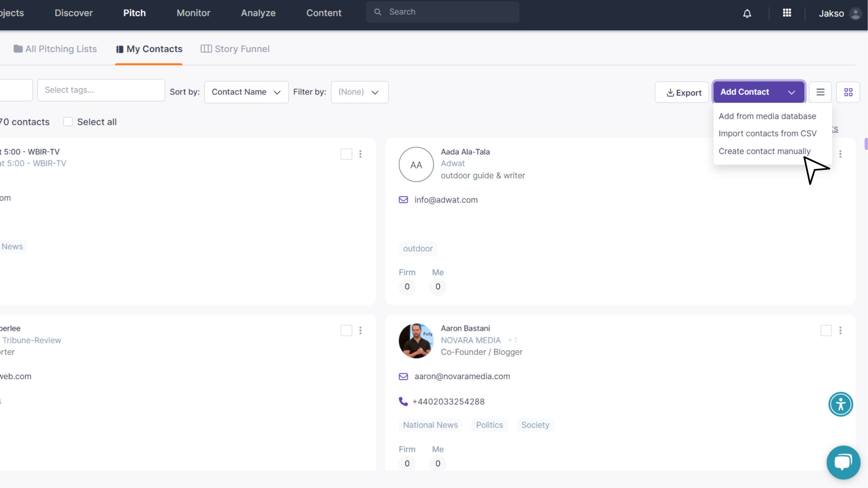The height and width of the screenshot is (488, 868).
Task: Open options menu for WBIR-TV card
Action: [x=360, y=154]
